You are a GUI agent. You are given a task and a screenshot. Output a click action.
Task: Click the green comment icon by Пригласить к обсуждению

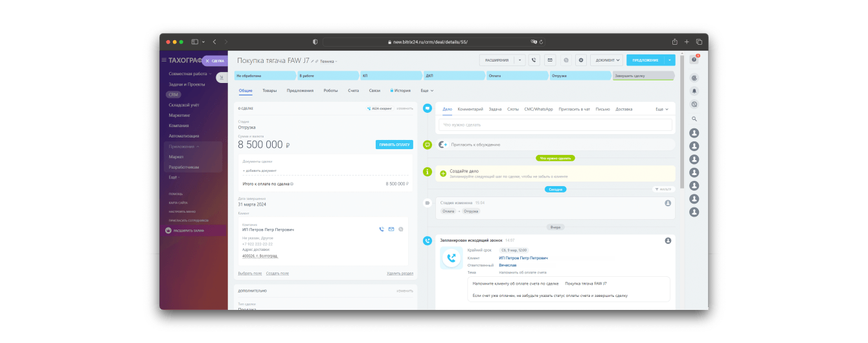[427, 145]
